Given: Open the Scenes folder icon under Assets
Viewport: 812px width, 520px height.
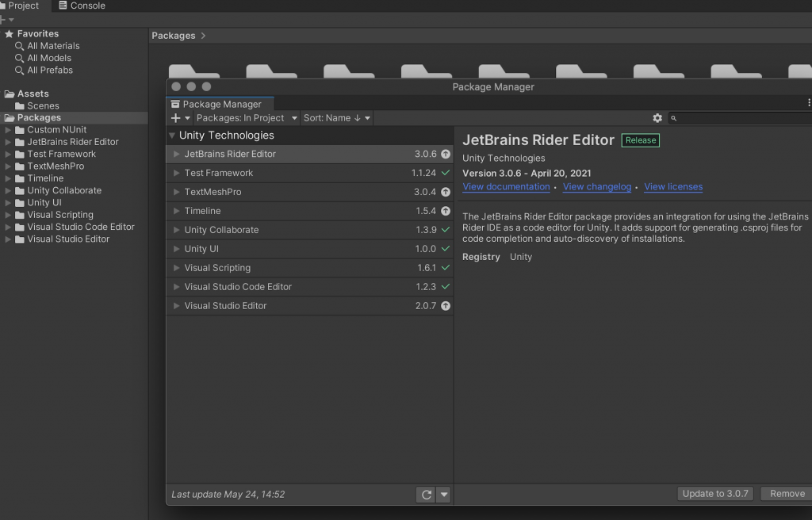Looking at the screenshot, I should coord(20,106).
